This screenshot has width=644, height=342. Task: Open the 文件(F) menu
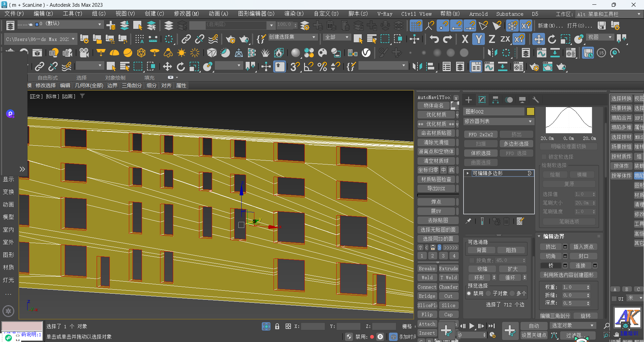click(14, 14)
